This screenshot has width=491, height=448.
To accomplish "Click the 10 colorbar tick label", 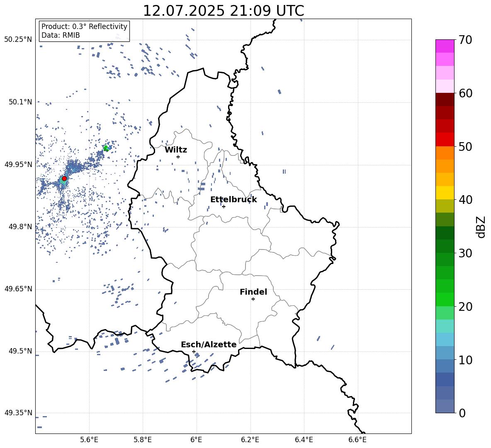I will pos(465,360).
